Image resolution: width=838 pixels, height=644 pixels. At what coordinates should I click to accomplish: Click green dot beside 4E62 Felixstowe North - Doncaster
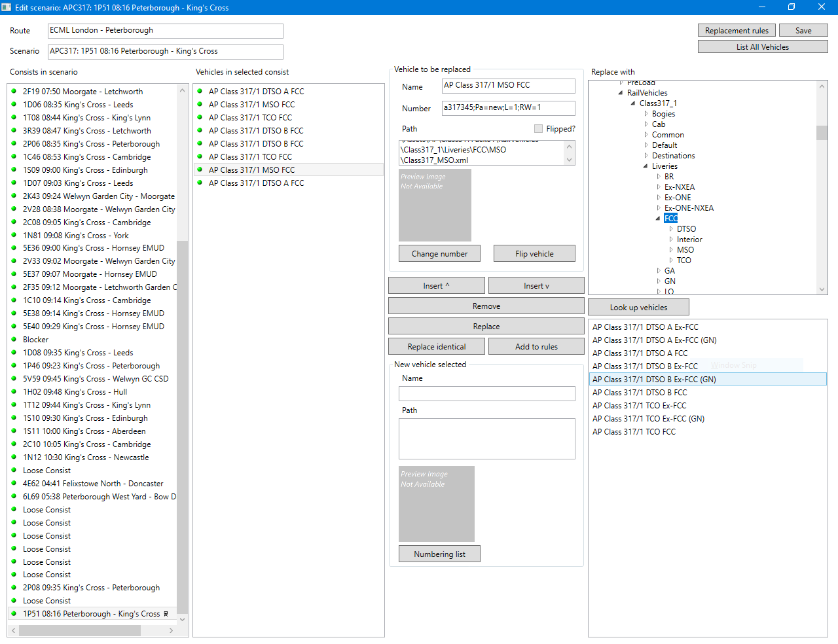(x=14, y=483)
